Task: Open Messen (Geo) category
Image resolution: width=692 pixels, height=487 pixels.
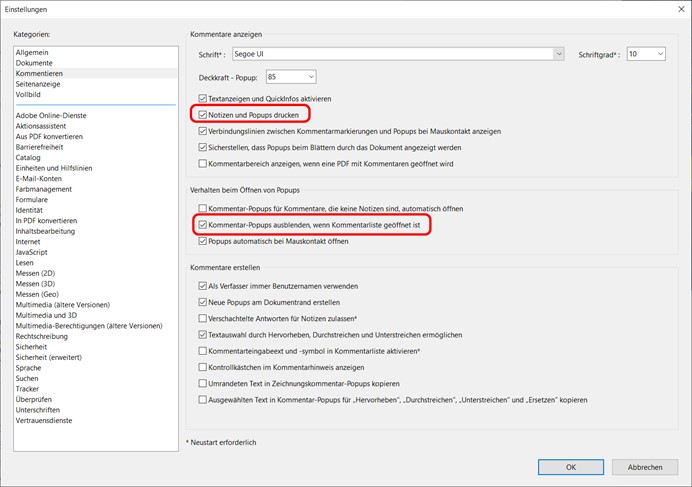Action: pyautogui.click(x=37, y=294)
